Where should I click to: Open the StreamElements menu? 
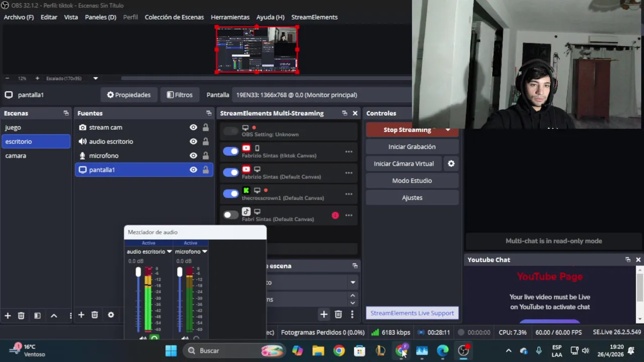314,17
